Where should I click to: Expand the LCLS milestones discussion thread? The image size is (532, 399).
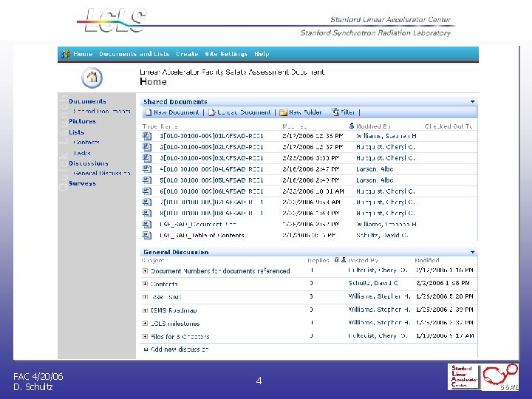pyautogui.click(x=146, y=324)
